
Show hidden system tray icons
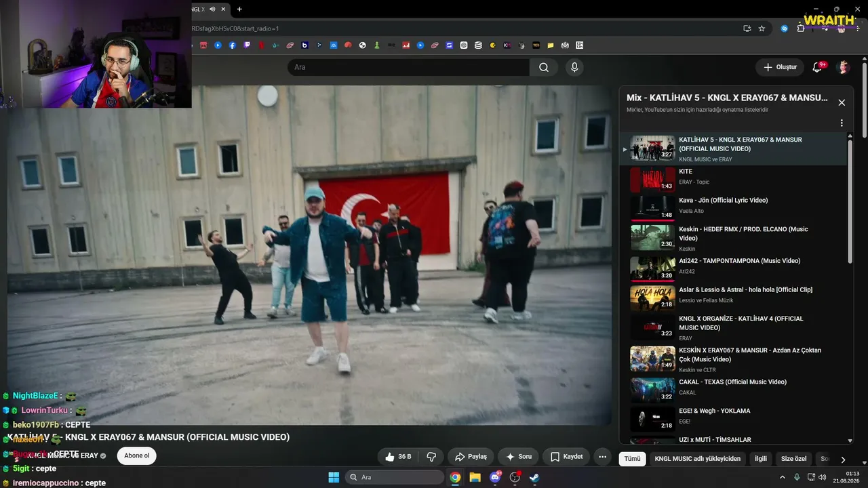783,477
